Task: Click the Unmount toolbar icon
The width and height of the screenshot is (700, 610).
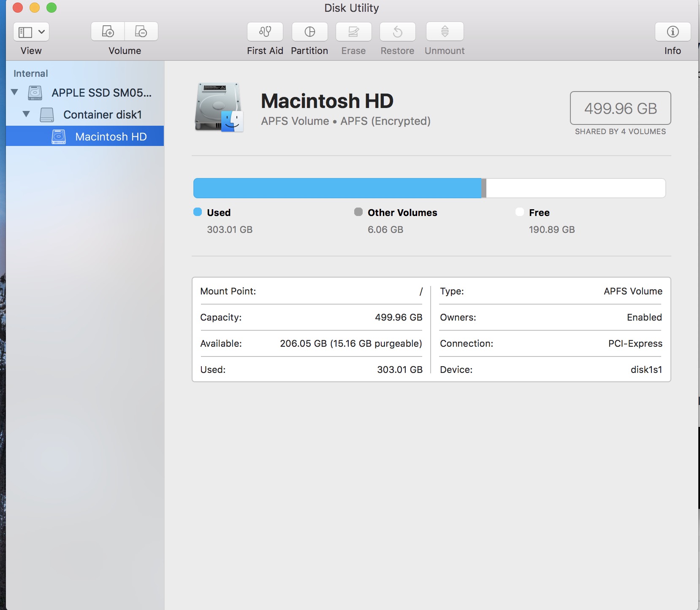Action: pos(445,32)
